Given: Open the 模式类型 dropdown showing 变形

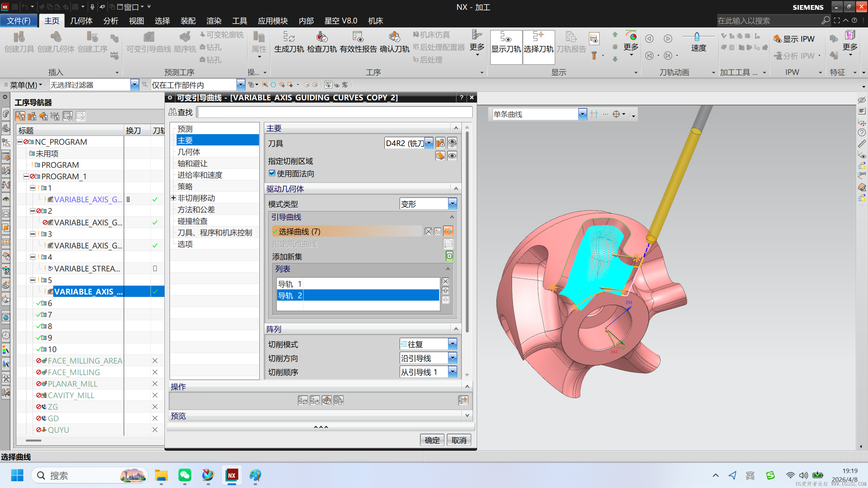Looking at the screenshot, I should click(x=452, y=204).
